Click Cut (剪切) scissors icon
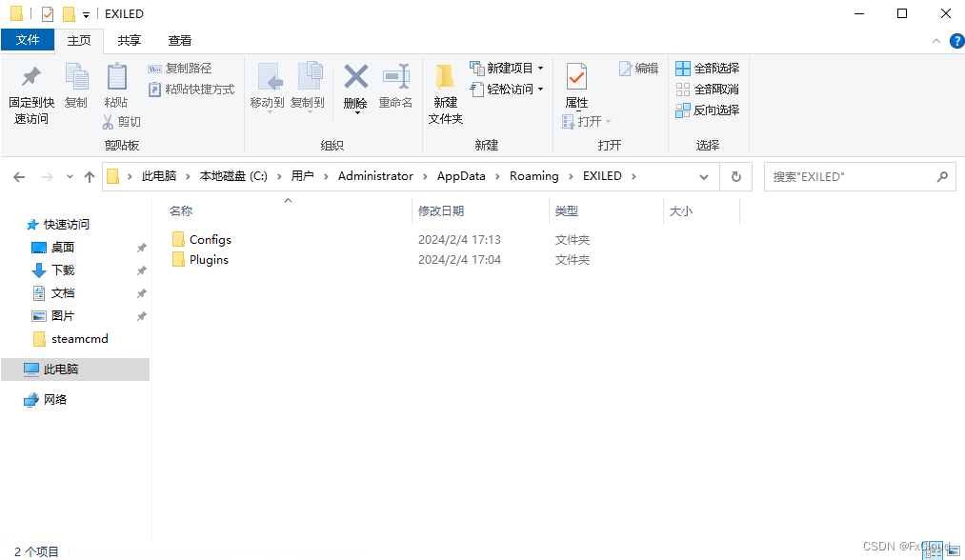 pos(109,122)
